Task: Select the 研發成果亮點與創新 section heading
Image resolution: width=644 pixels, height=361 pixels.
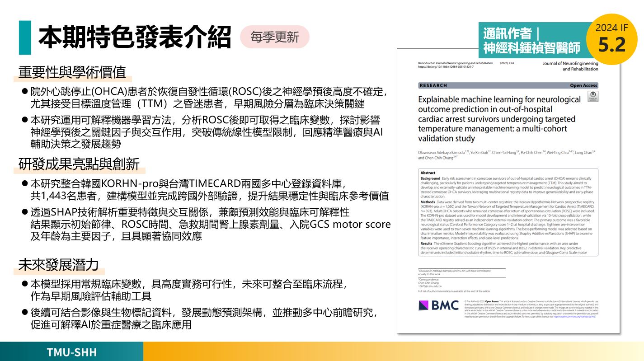Action: [x=79, y=164]
